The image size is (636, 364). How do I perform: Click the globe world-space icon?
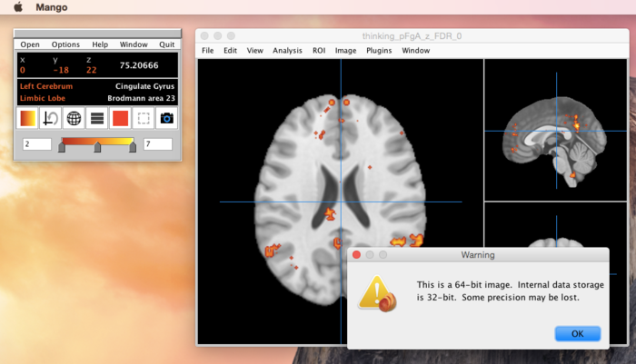point(74,118)
